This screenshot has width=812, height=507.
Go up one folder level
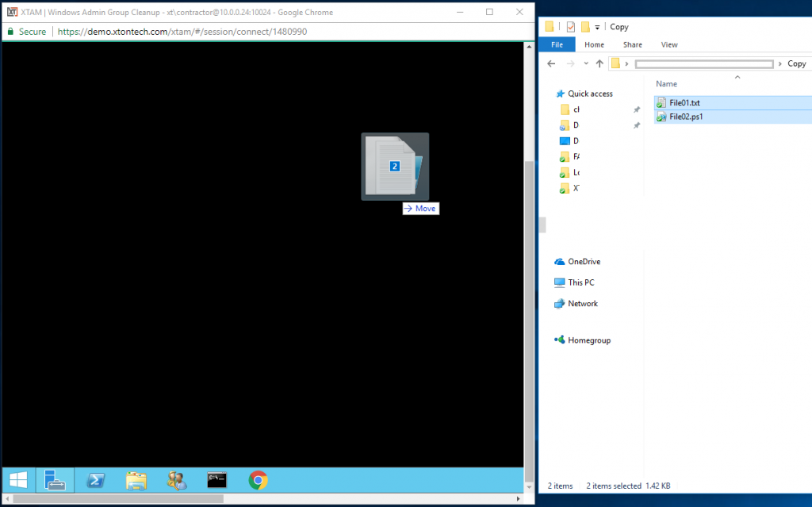click(599, 63)
